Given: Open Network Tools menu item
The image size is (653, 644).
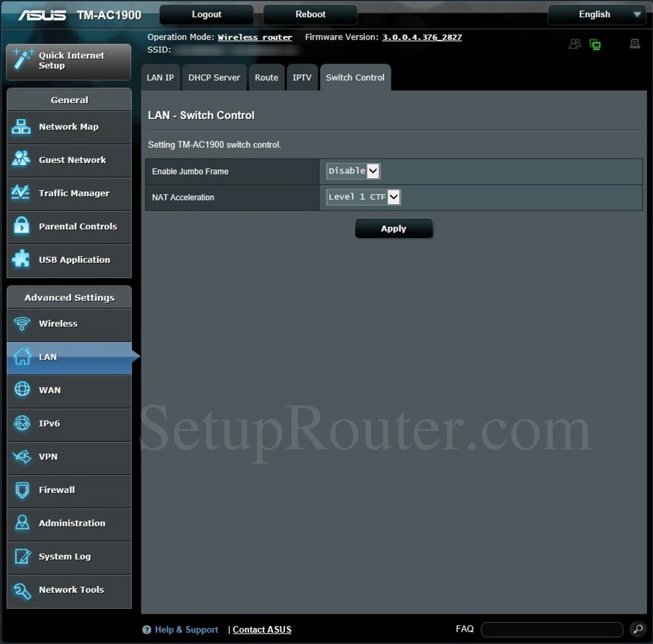Looking at the screenshot, I should (69, 591).
